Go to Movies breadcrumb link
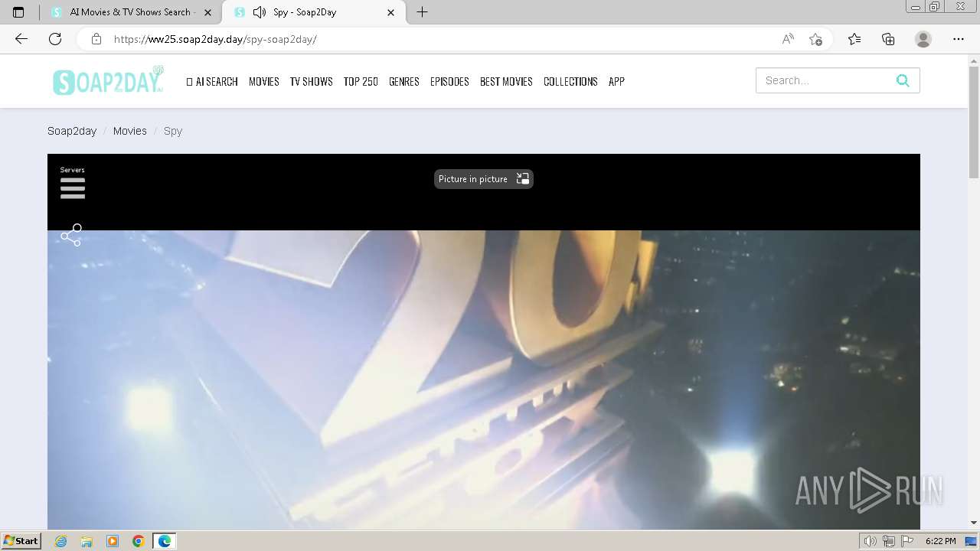This screenshot has width=980, height=551. 130,131
